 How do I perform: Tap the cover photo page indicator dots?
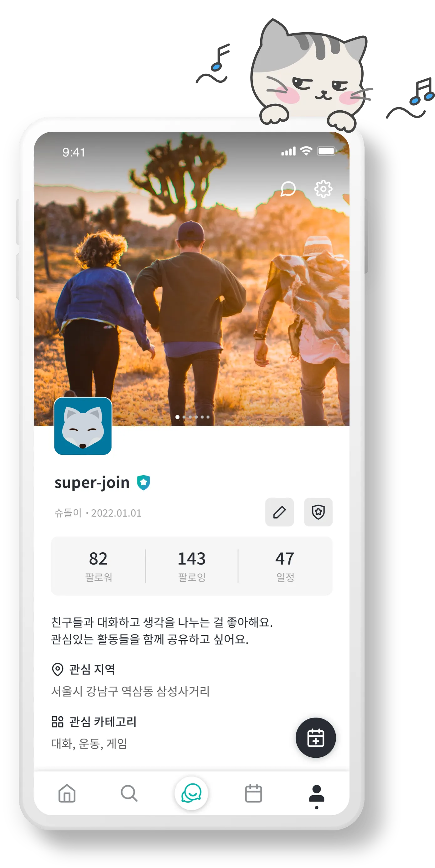pos(192,417)
